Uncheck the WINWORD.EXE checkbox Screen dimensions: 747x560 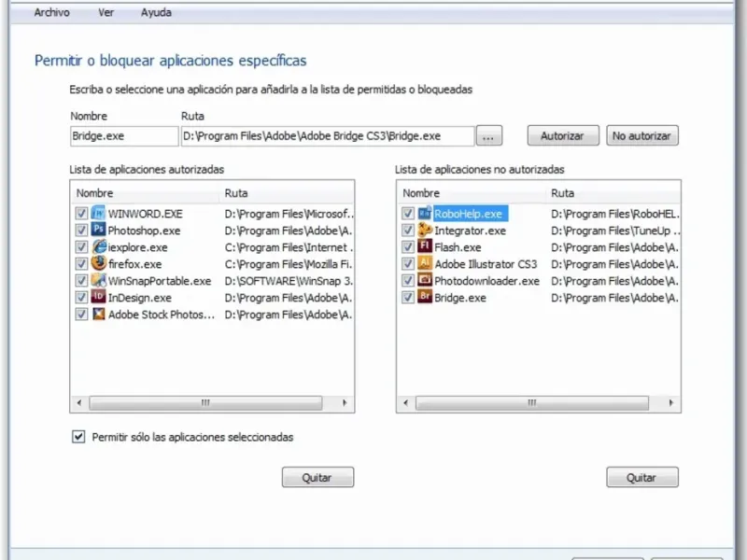[x=81, y=214]
